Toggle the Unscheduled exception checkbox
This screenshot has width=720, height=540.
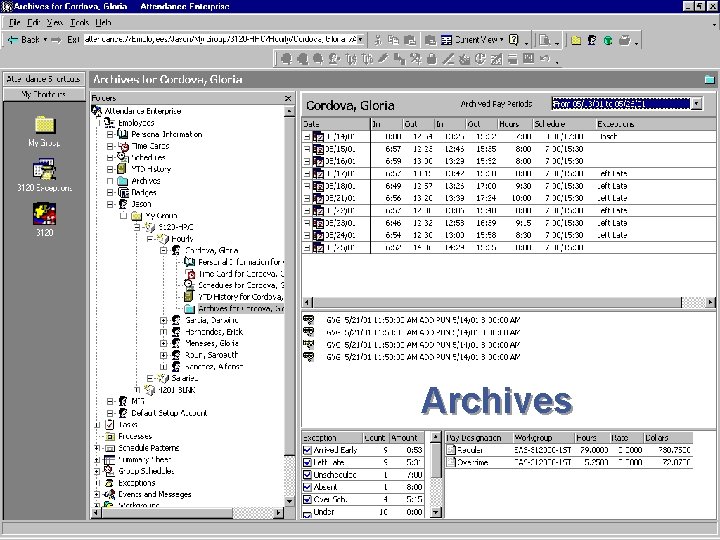pos(307,475)
